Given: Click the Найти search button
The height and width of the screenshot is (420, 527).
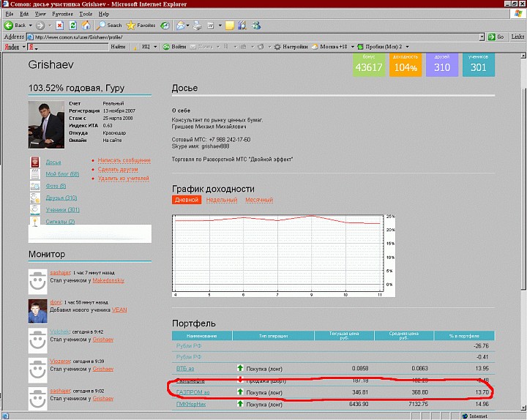Looking at the screenshot, I should (x=118, y=47).
